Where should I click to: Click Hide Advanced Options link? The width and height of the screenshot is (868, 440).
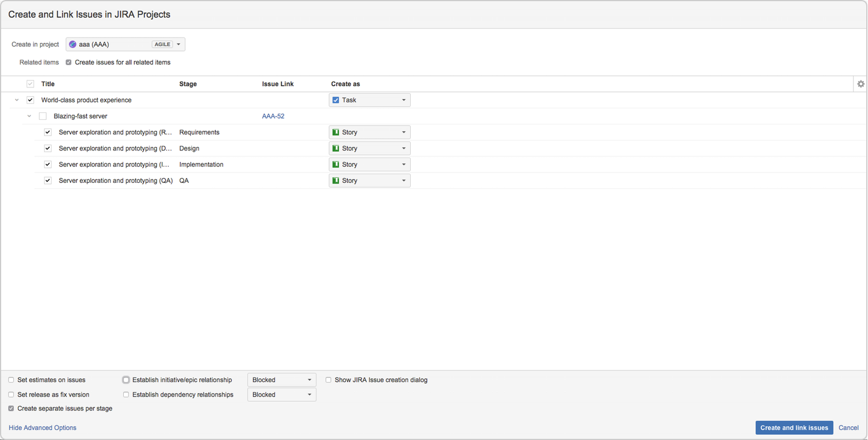pos(43,428)
